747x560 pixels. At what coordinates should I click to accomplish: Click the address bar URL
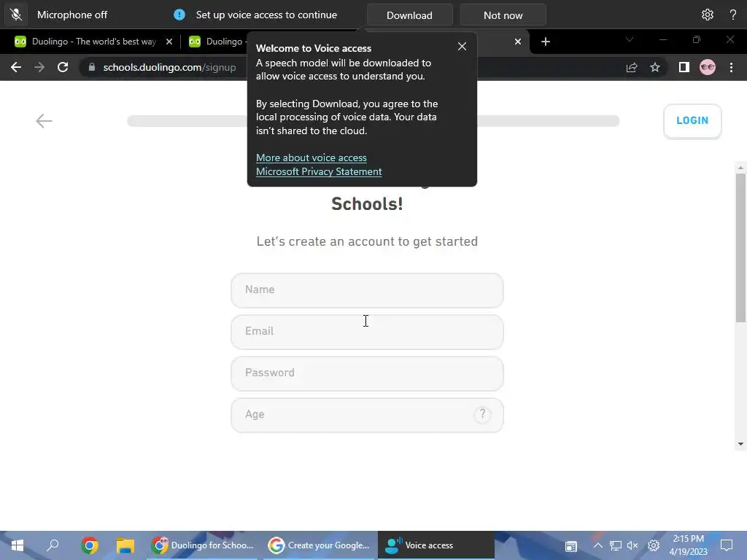[169, 67]
